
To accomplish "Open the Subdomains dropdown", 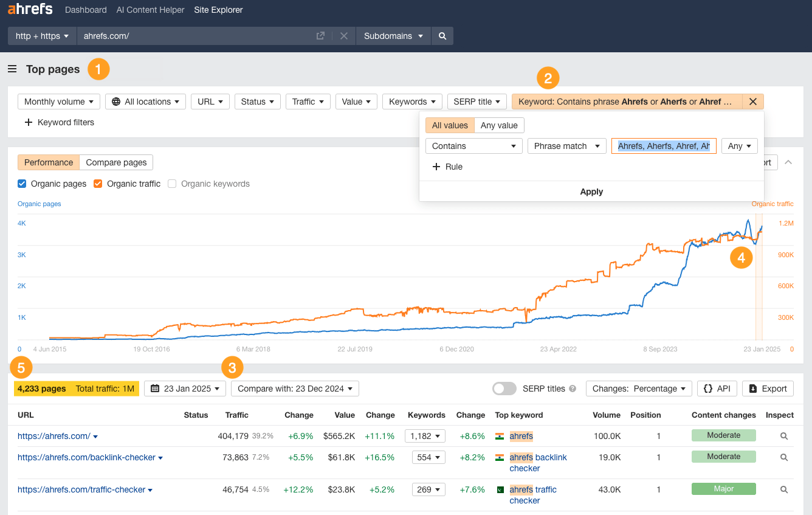I will [393, 36].
